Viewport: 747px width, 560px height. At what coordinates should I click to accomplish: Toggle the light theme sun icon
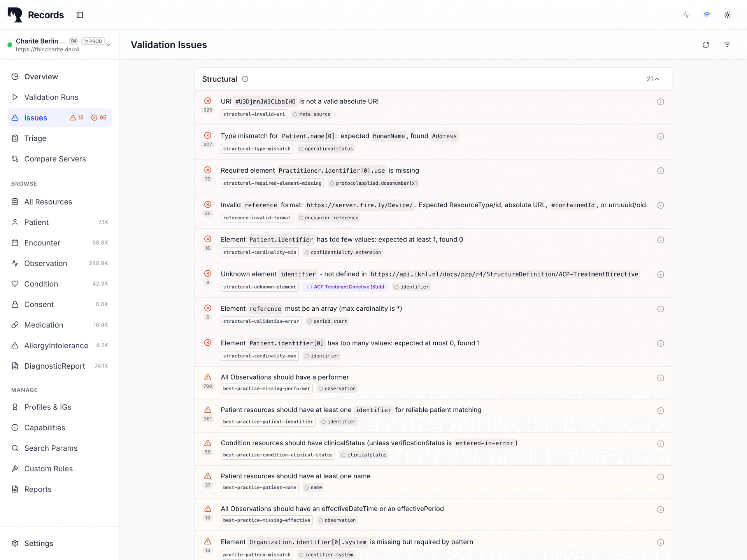point(727,15)
